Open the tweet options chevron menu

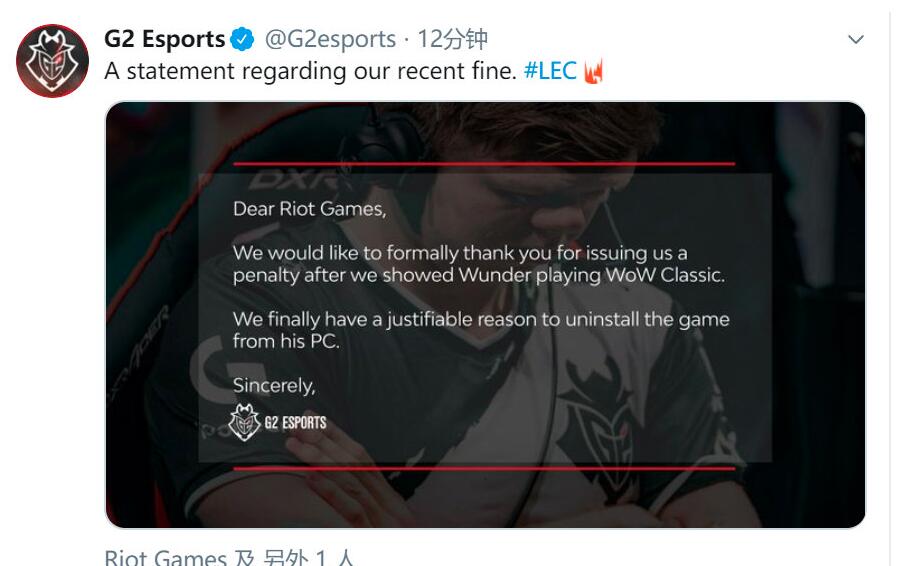point(855,40)
